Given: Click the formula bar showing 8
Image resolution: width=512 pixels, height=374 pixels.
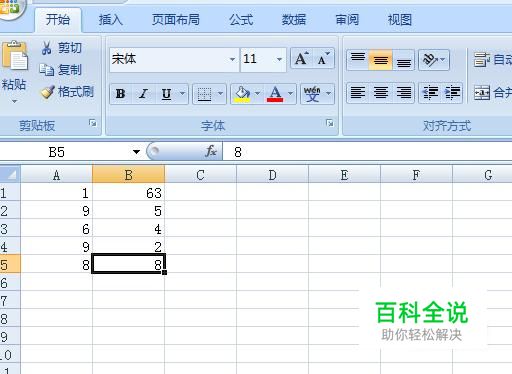Looking at the screenshot, I should coord(367,152).
